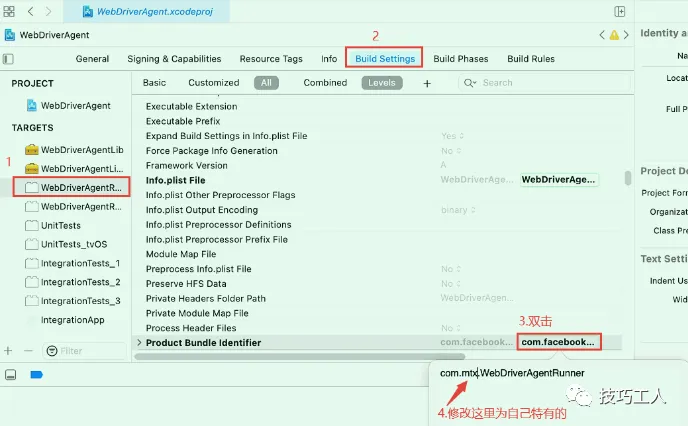Viewport: 688px width, 426px height.
Task: Add editor with split-view icon
Action: 620,11
